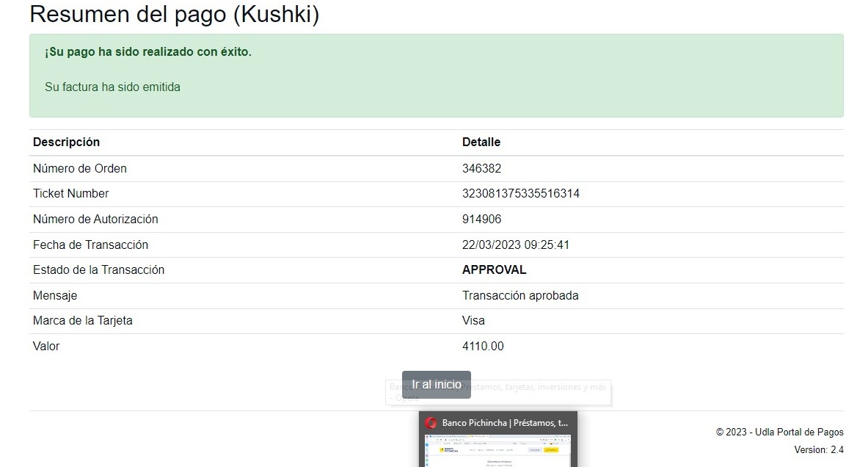
Task: Click the ticket number 323081375335516314
Action: (521, 194)
